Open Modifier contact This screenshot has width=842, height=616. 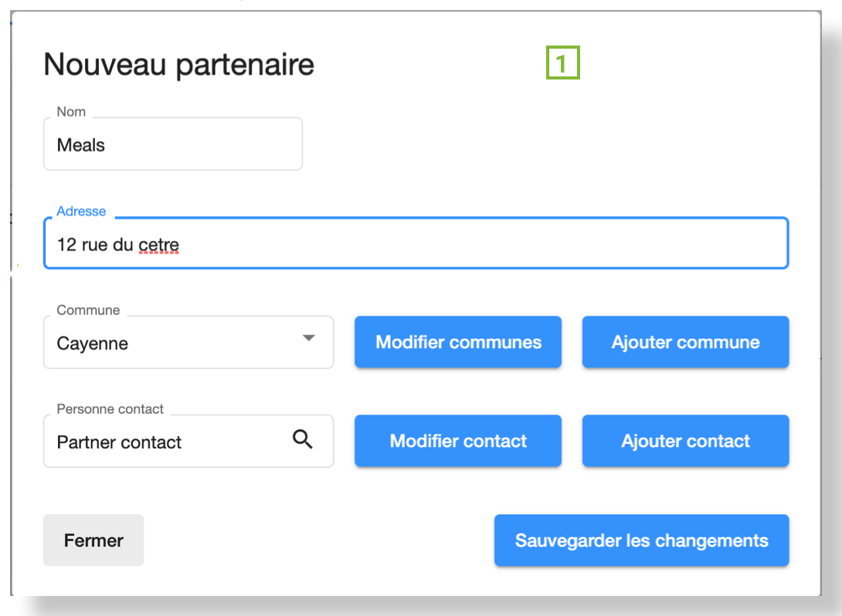point(458,442)
